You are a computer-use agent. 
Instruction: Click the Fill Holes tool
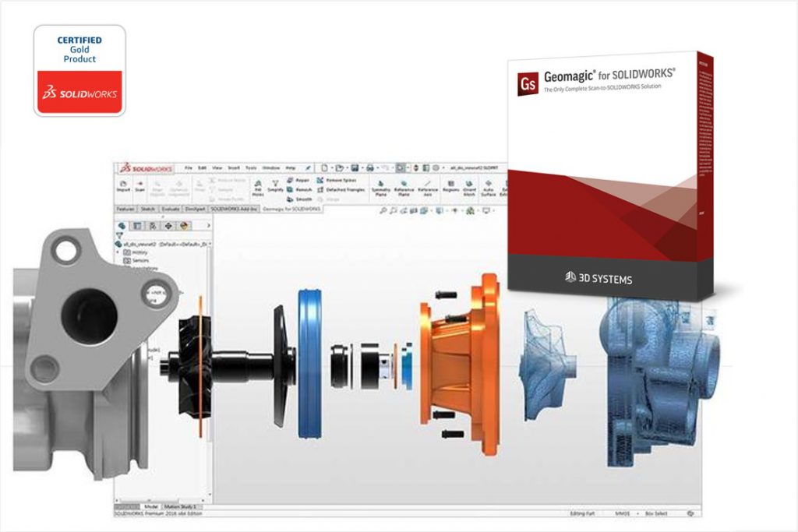(258, 188)
